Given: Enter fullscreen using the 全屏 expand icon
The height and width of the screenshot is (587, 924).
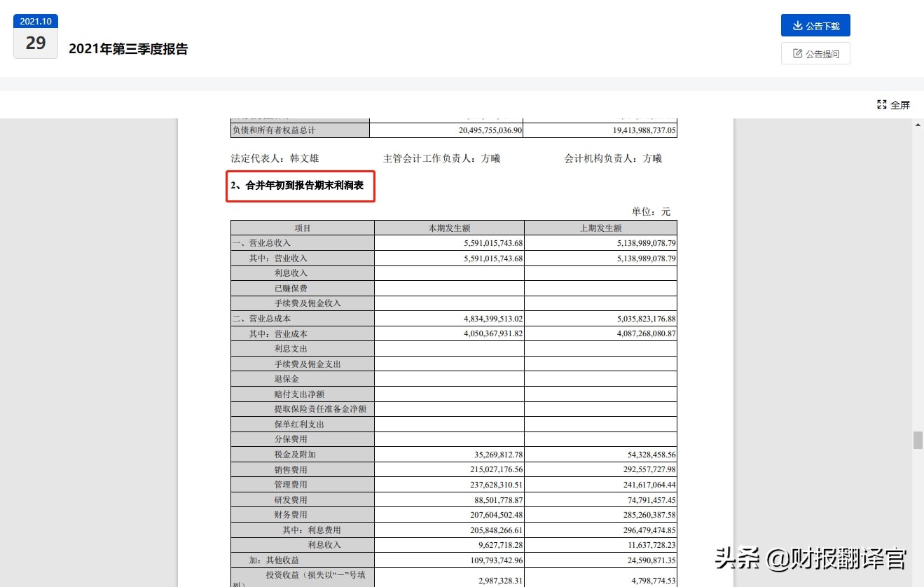Looking at the screenshot, I should (x=882, y=104).
